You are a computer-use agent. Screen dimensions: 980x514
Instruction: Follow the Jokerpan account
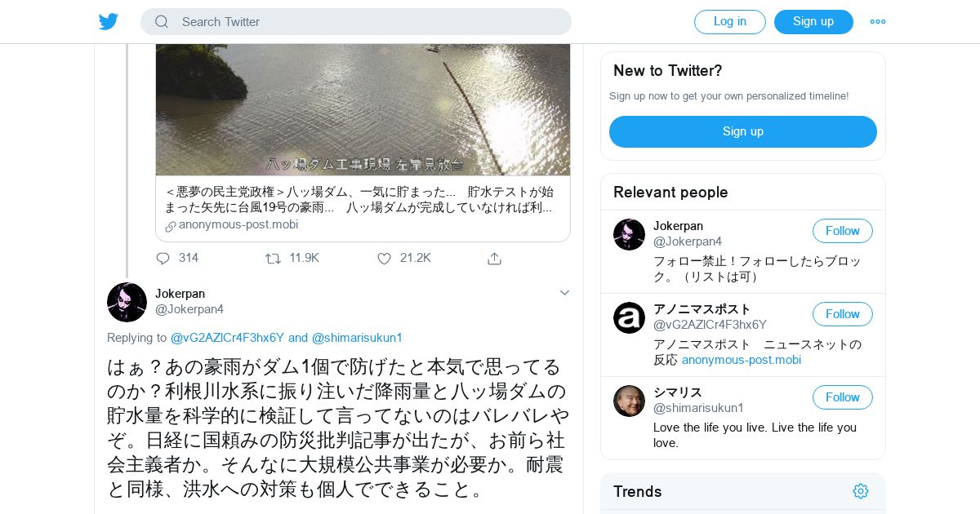pyautogui.click(x=843, y=231)
